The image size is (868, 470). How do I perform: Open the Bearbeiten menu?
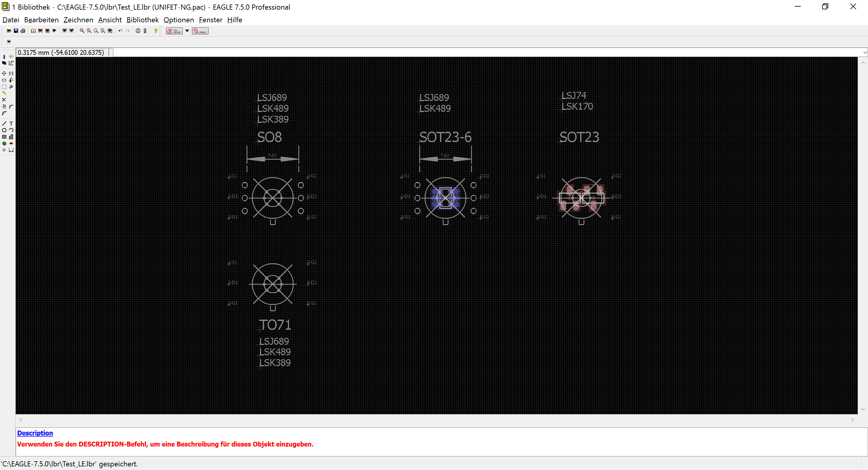(42, 20)
